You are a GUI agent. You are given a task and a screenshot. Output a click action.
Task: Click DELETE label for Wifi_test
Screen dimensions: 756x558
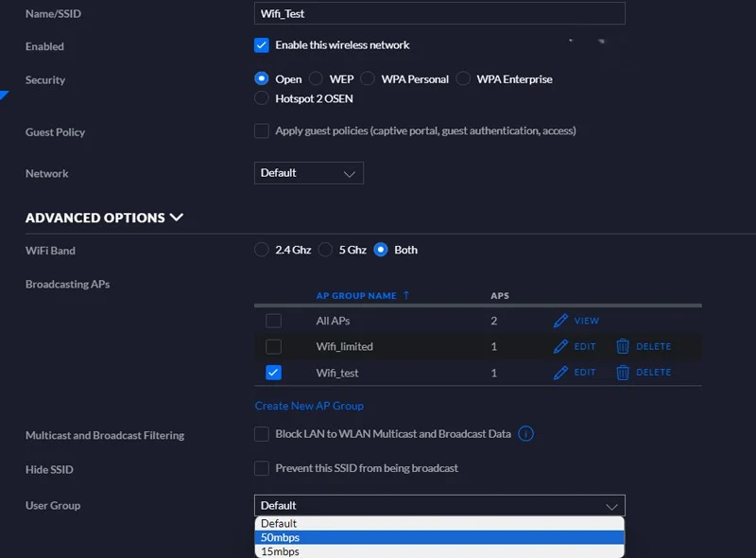point(653,373)
